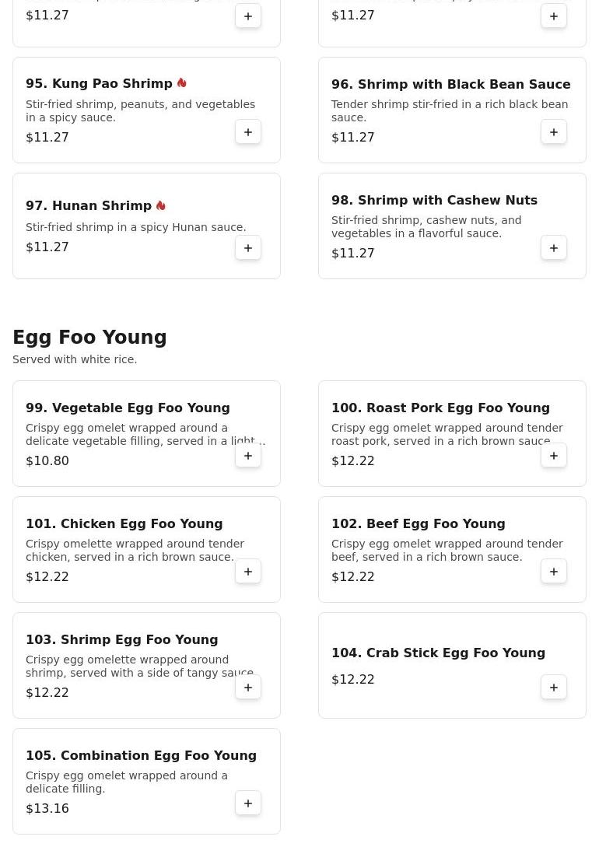Open the 95. Kung Pao Shrimp item

pos(99,83)
